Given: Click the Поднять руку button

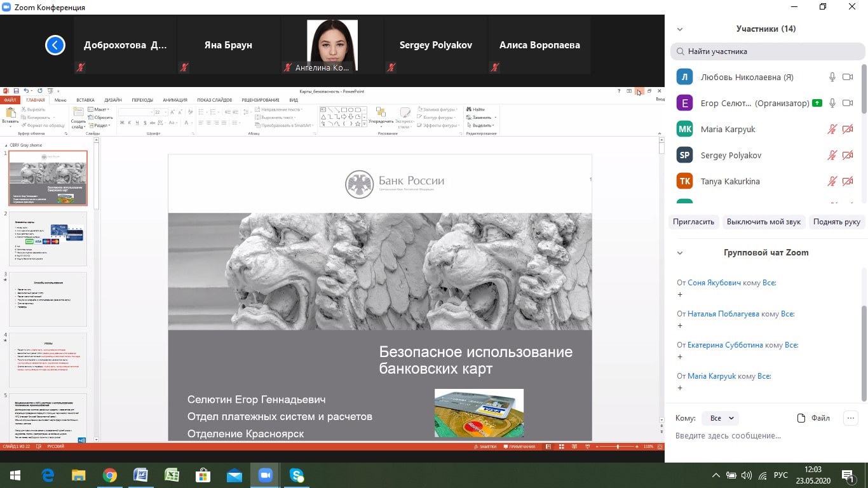Looking at the screenshot, I should 836,222.
